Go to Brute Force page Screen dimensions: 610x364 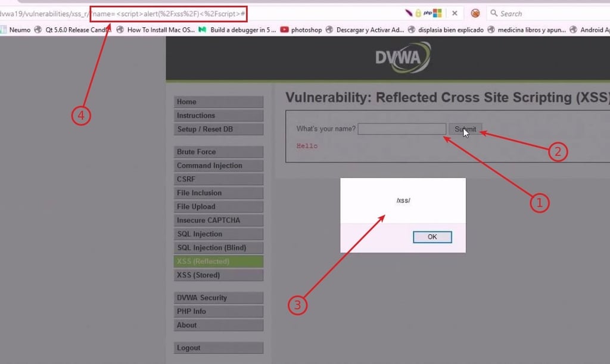click(218, 152)
